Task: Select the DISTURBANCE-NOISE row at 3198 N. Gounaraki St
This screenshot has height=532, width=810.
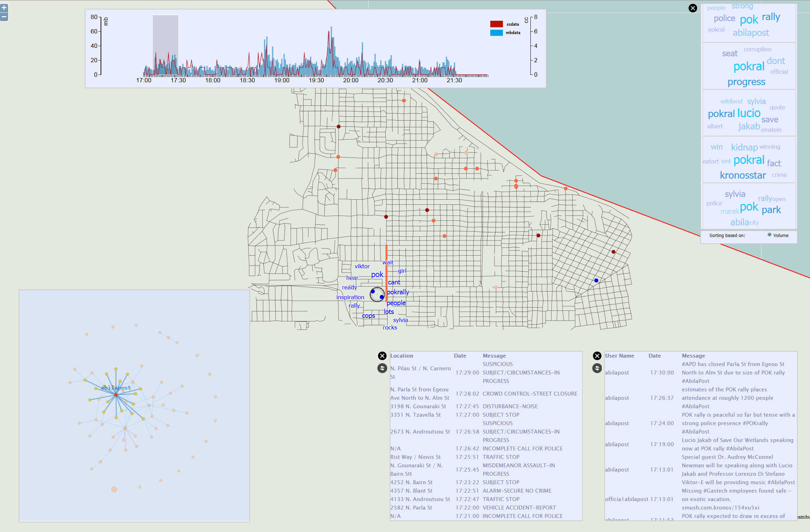Action: [x=486, y=406]
